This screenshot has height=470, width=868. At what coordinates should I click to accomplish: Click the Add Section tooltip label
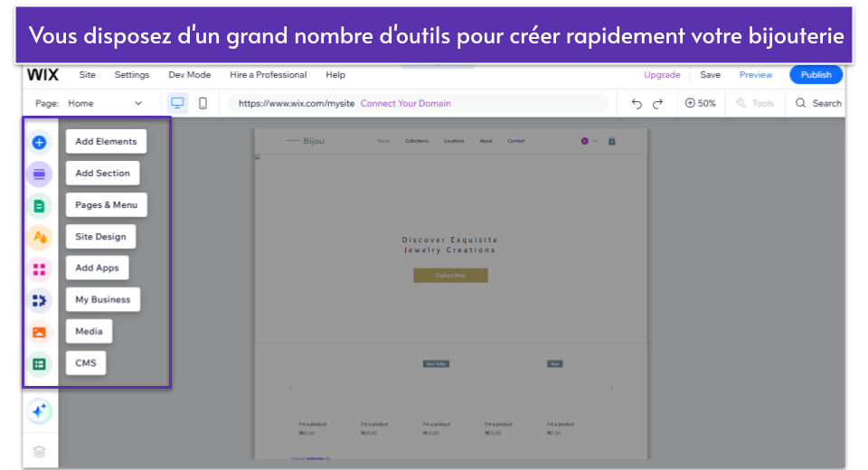coord(102,173)
